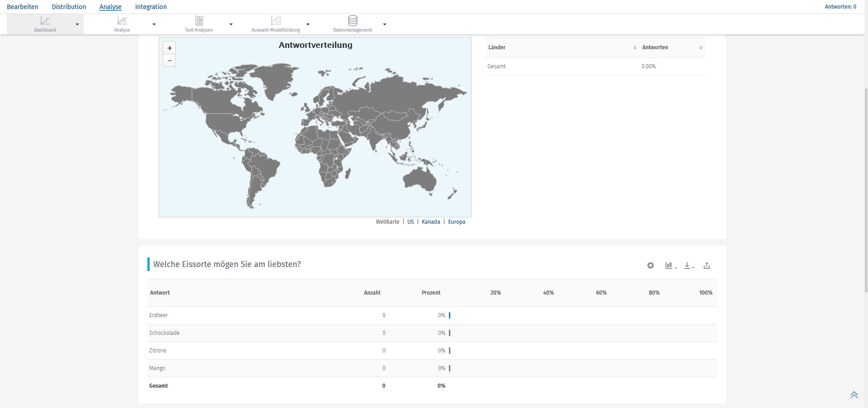Switch to the Integration tab
868x408 pixels.
(x=151, y=7)
